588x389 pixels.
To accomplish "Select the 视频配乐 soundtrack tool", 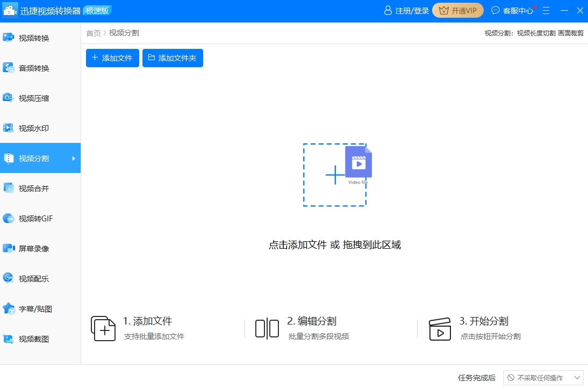I will coord(32,278).
